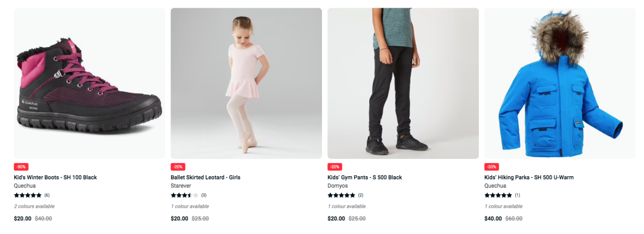
Task: Open the Kids' Gym Pants product image
Action: [403, 83]
